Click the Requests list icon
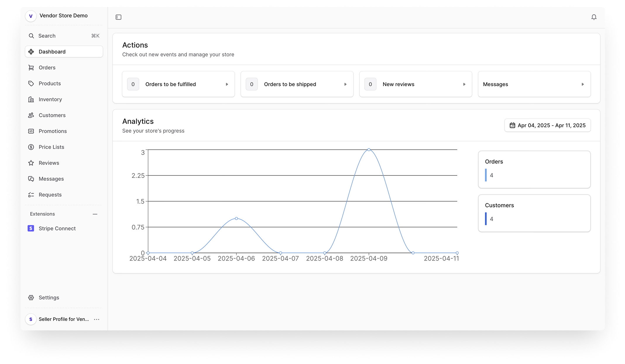This screenshot has width=625, height=364. pyautogui.click(x=31, y=195)
